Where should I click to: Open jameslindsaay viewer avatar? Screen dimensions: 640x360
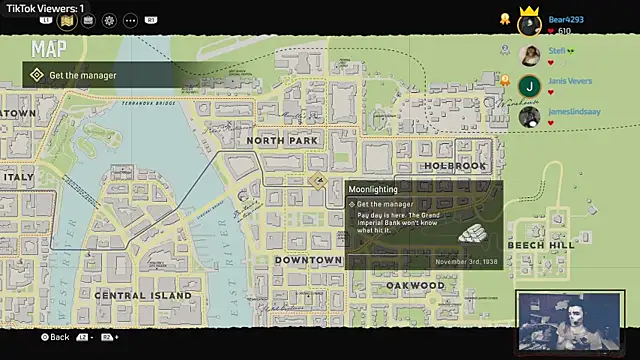tap(529, 117)
